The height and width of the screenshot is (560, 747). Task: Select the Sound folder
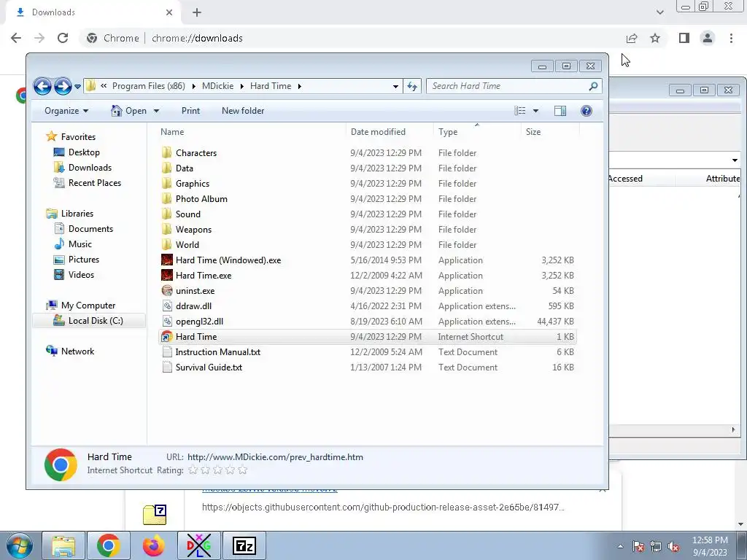(x=187, y=214)
